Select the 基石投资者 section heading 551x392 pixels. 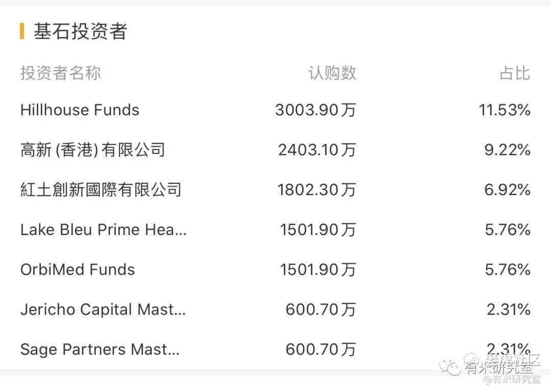(81, 31)
